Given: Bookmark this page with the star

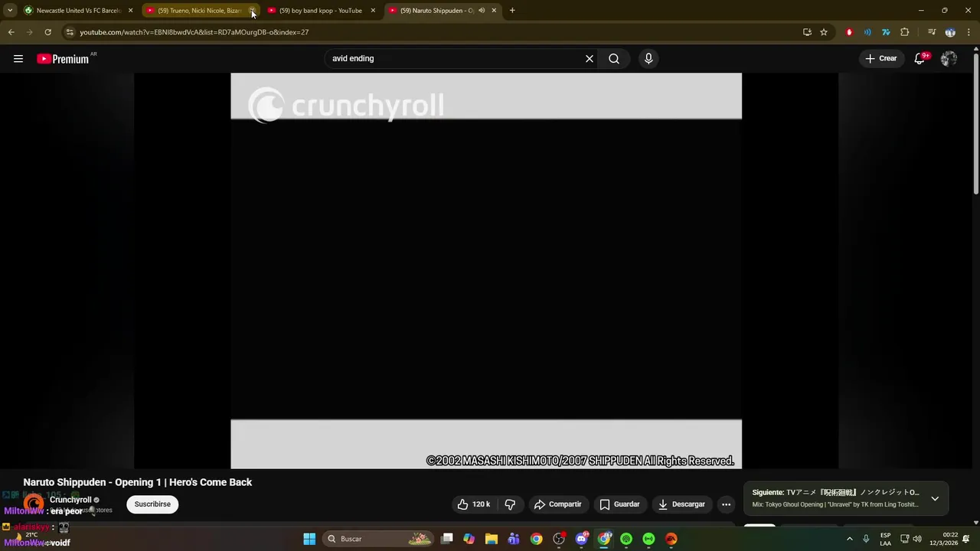Looking at the screenshot, I should click(824, 32).
